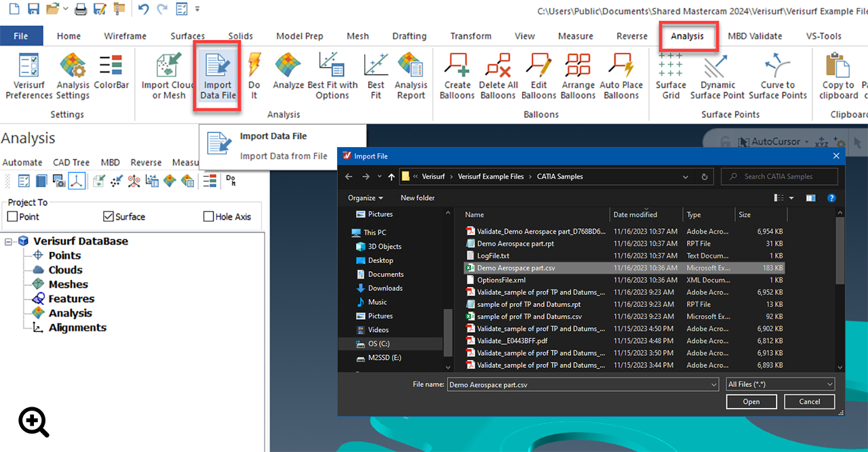Undo the last action
This screenshot has width=868, height=452.
coord(142,9)
